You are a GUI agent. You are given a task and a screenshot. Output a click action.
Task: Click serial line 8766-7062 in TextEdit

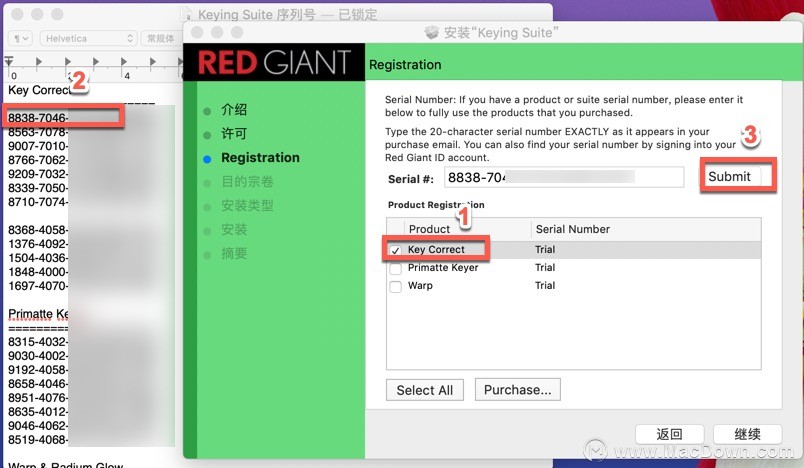(37, 160)
